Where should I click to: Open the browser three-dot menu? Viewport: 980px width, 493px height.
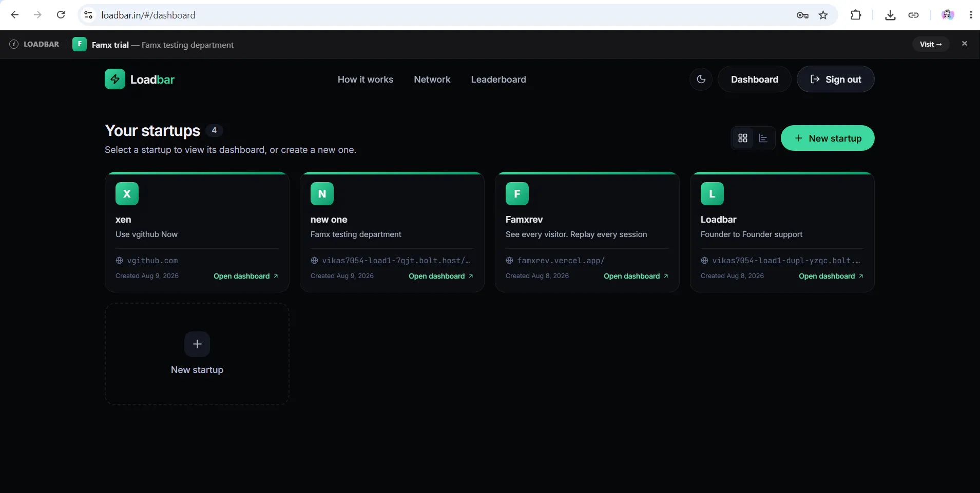[971, 15]
